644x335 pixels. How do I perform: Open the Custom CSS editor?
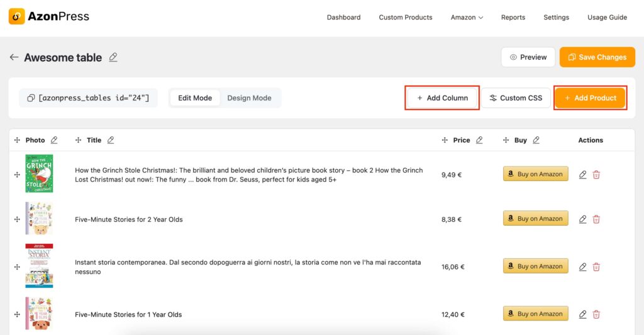click(x=516, y=98)
